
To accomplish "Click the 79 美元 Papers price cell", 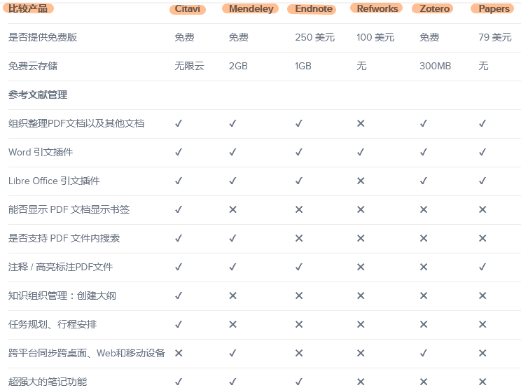I will (495, 37).
